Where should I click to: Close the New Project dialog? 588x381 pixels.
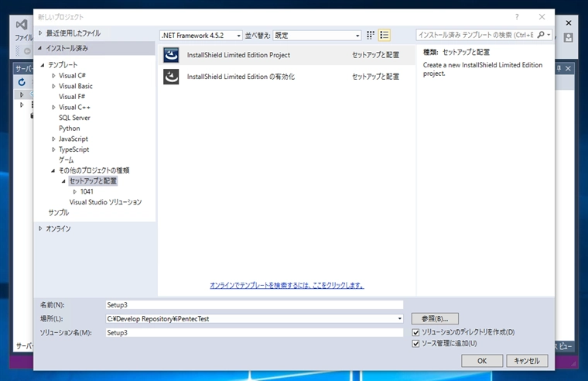tap(542, 17)
